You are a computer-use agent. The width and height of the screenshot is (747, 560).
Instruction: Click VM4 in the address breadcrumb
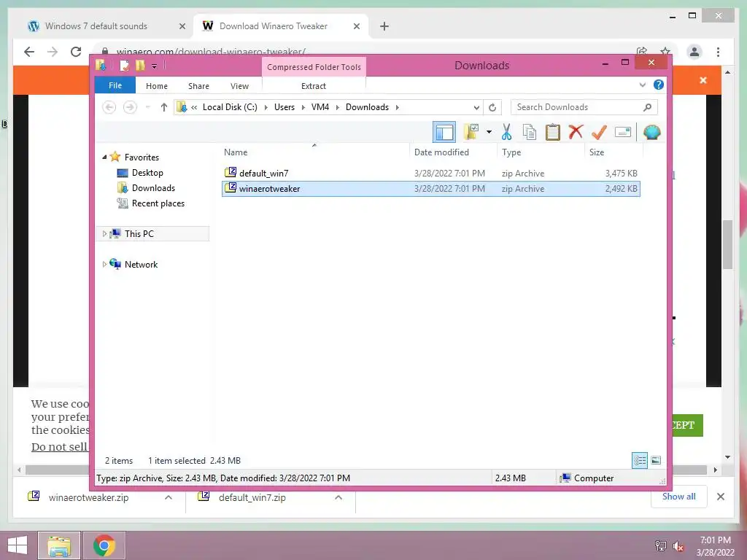[x=320, y=107]
